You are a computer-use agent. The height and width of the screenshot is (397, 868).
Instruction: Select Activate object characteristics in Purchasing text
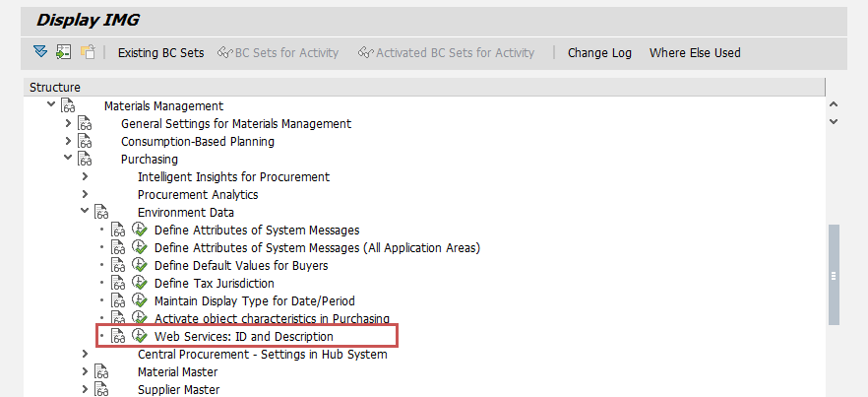(272, 318)
